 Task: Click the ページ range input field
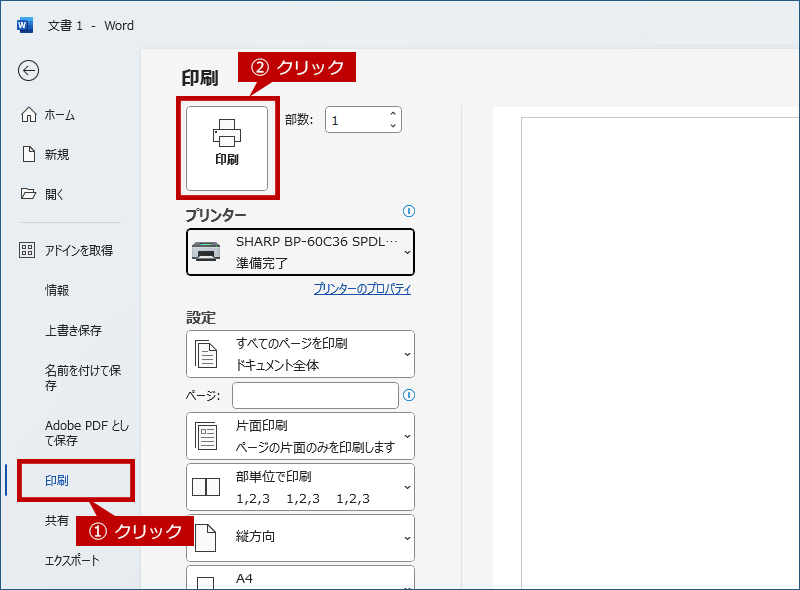pos(315,395)
